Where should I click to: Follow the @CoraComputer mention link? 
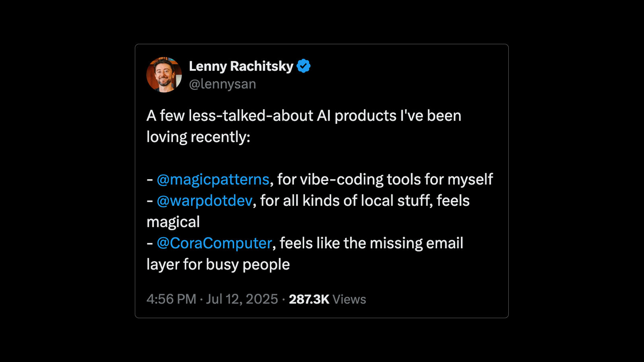(215, 243)
